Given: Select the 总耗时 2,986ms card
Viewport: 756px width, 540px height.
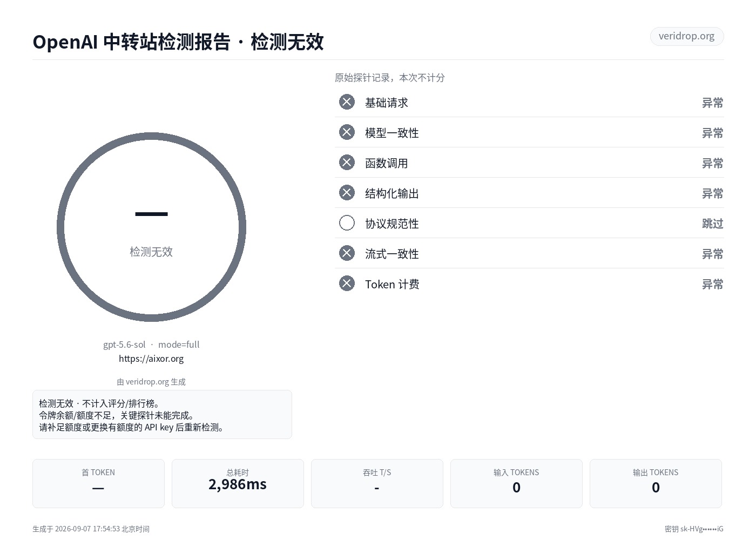Looking at the screenshot, I should [x=238, y=483].
